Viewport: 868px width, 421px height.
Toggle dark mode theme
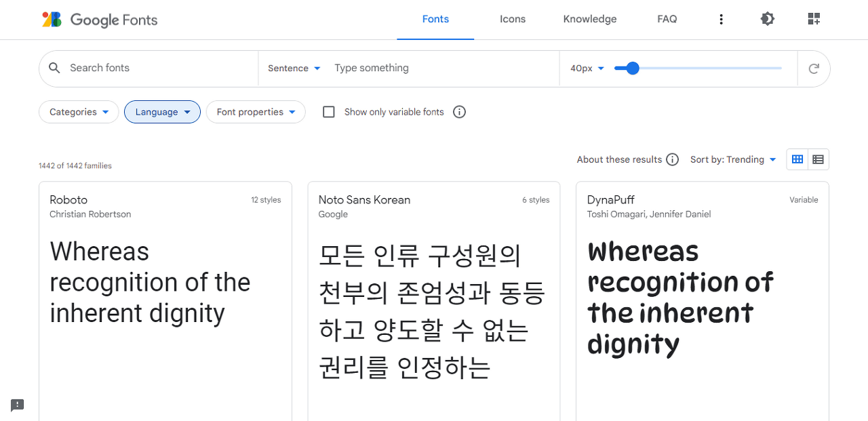[767, 19]
